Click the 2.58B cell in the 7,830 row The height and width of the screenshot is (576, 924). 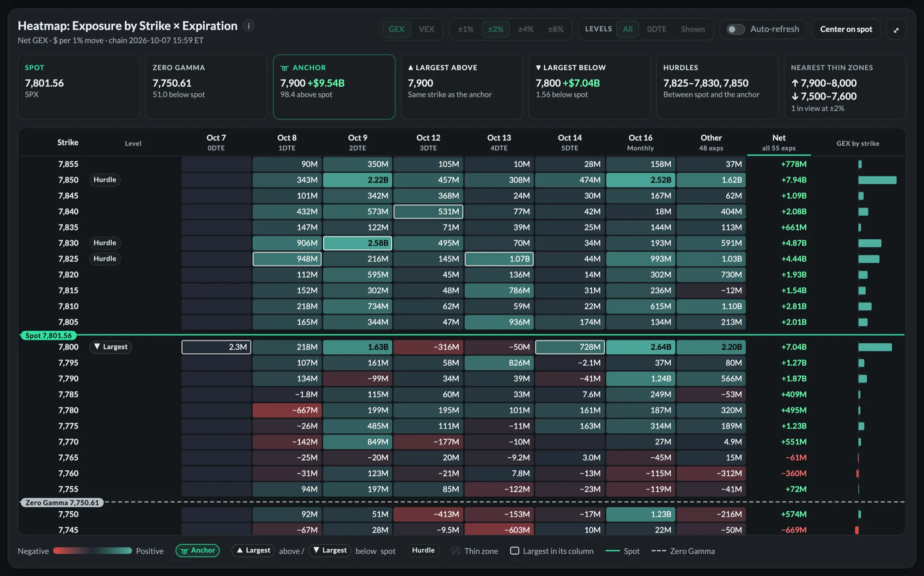pyautogui.click(x=358, y=243)
